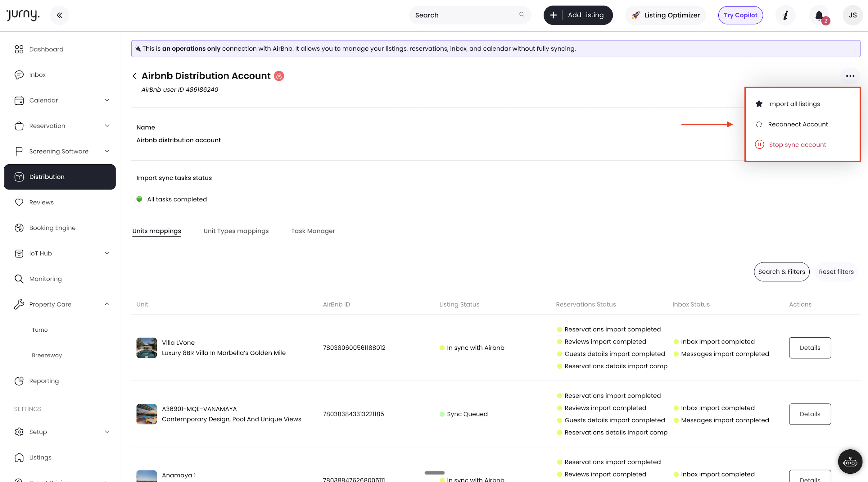Expand the Calendar sidebar menu
The image size is (868, 482).
[107, 100]
